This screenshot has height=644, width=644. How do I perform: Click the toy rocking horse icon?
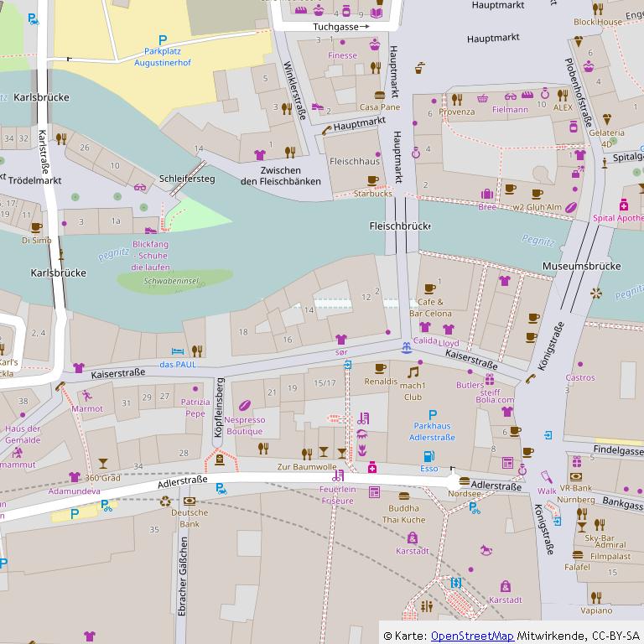486,550
